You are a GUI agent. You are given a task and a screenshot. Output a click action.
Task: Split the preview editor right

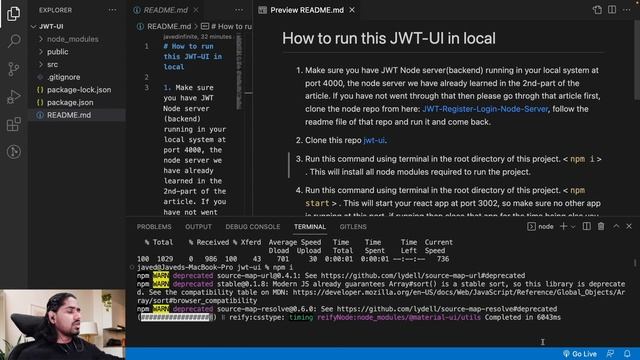[612, 10]
